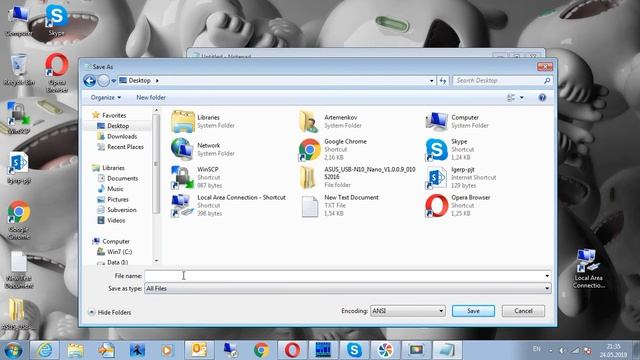Screen dimensions: 640x360
Task: Open the Encoding ANSI dropdown
Action: pyautogui.click(x=407, y=311)
